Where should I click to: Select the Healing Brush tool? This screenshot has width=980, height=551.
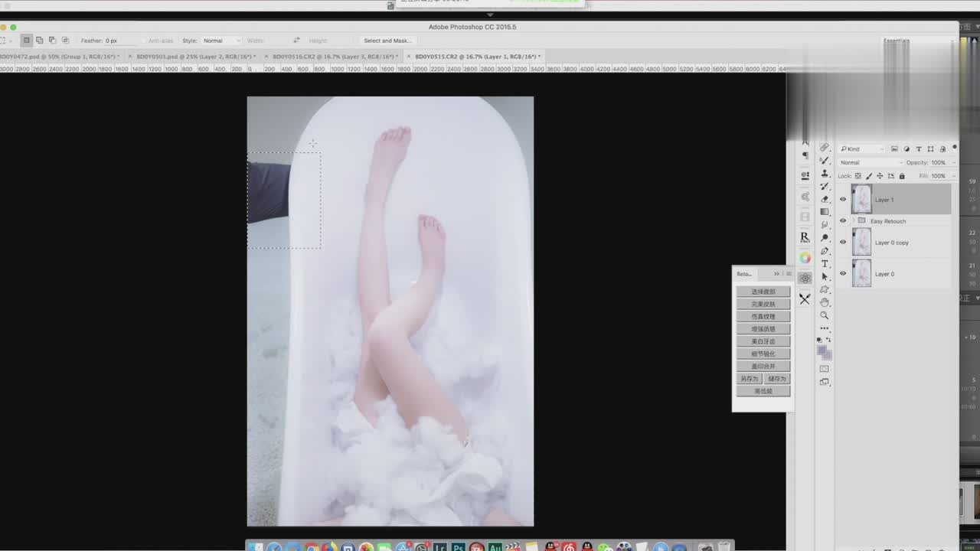[825, 147]
